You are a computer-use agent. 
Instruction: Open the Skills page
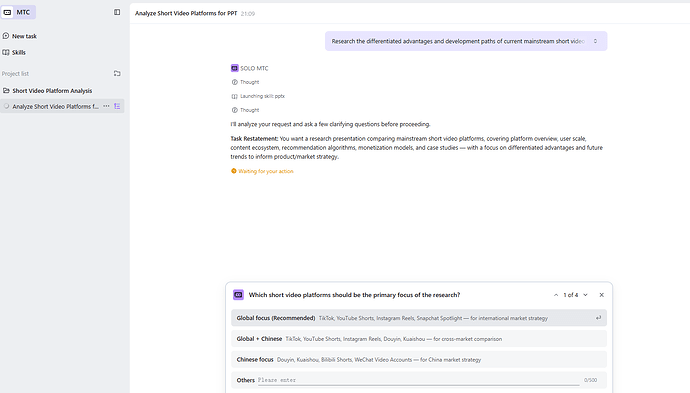coord(14,52)
